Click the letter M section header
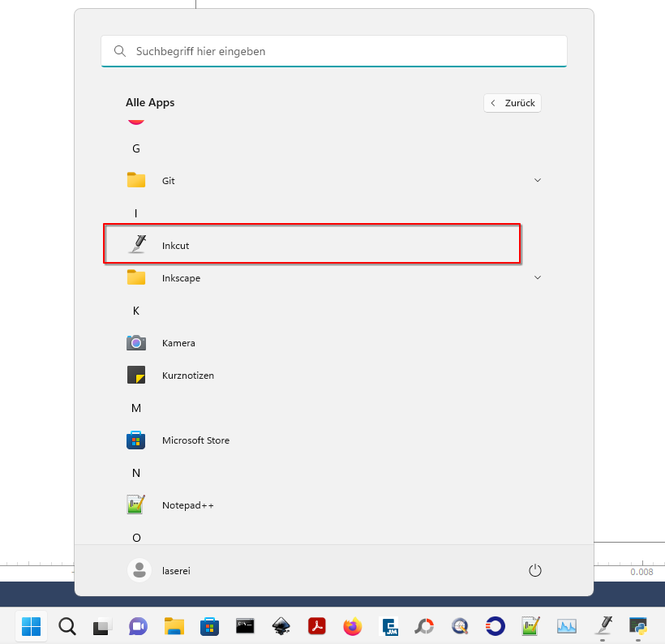Viewport: 665px width, 644px height. click(x=136, y=408)
